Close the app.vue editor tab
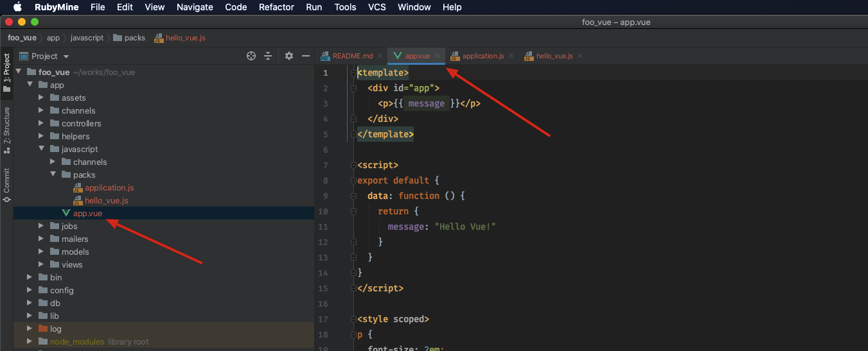 click(438, 56)
